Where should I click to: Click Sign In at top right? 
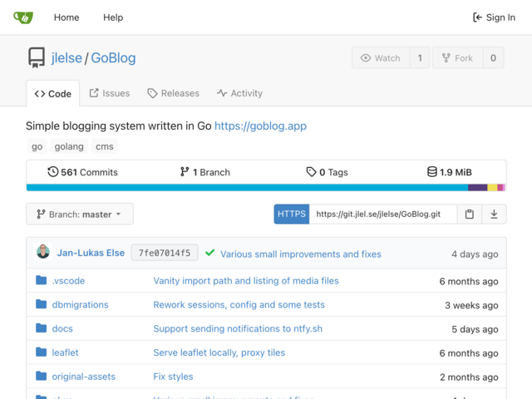494,17
